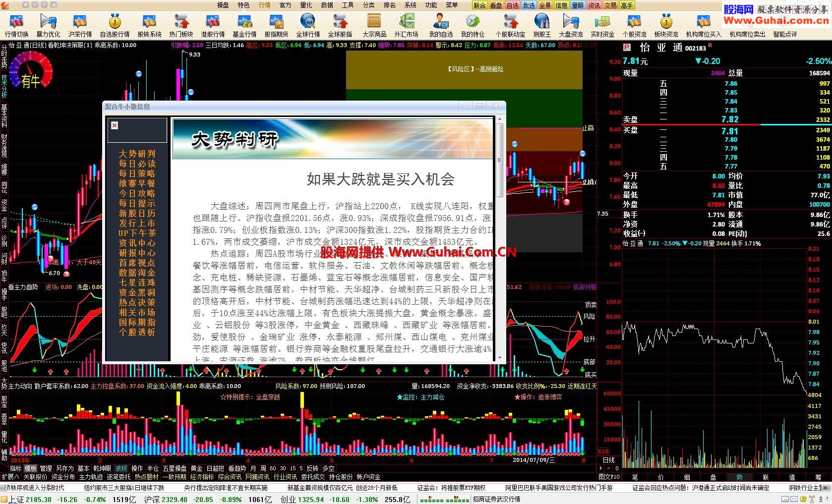Open the 工具 menu
The image size is (832, 504).
348,5
